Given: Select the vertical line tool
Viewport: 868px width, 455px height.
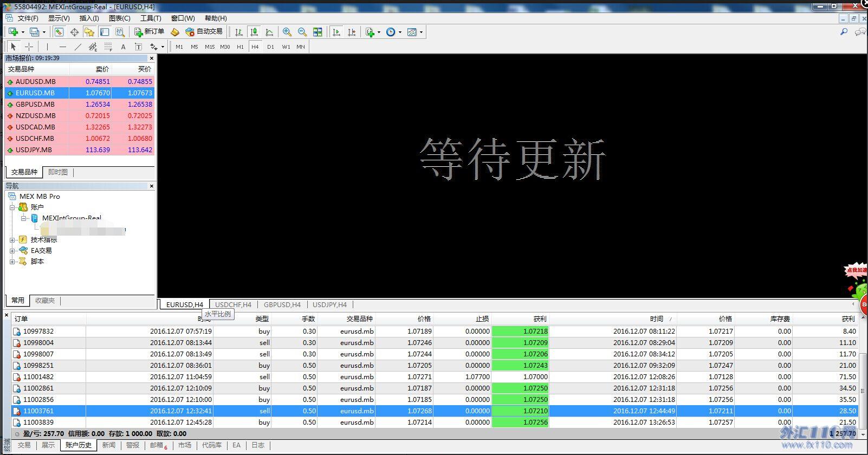Looking at the screenshot, I should point(47,47).
